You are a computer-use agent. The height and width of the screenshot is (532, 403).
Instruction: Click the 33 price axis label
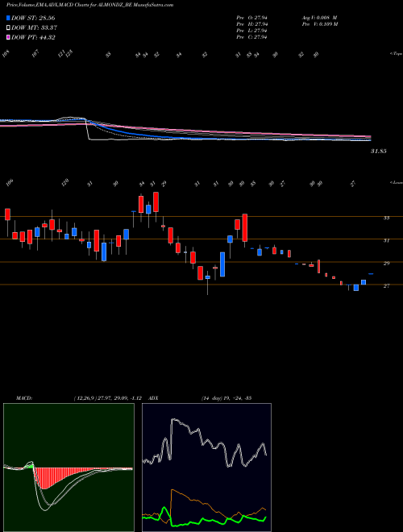386,218
